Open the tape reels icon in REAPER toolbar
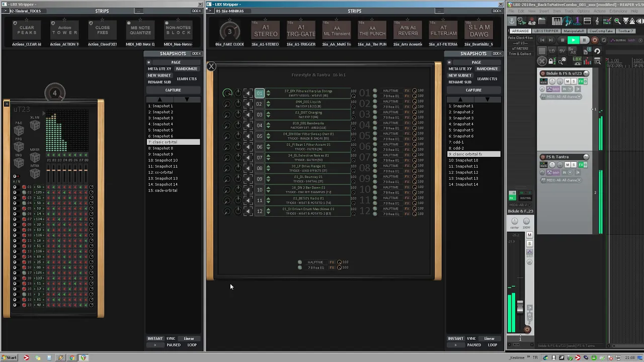Image resolution: width=644 pixels, height=362 pixels. coord(532,21)
